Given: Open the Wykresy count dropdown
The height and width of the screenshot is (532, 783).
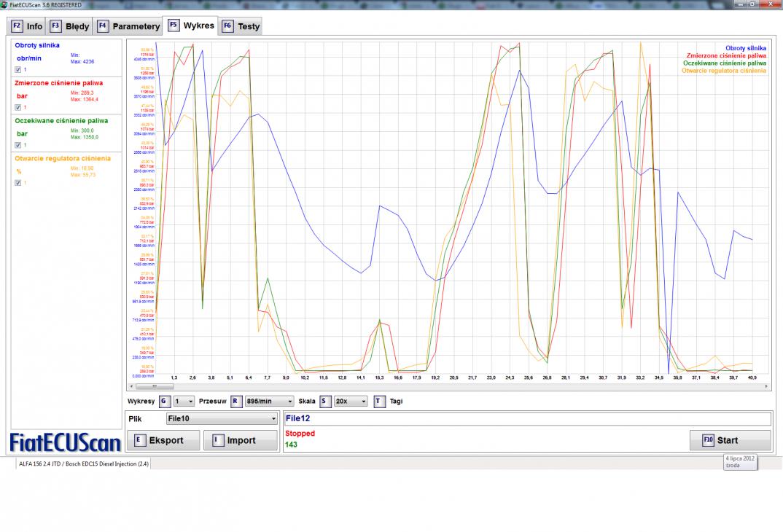Looking at the screenshot, I should [184, 401].
